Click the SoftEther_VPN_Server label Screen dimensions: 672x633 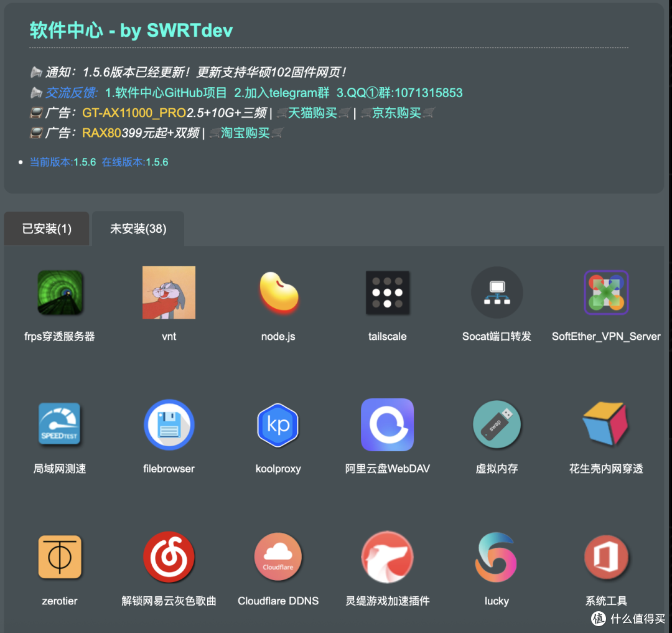pyautogui.click(x=606, y=337)
